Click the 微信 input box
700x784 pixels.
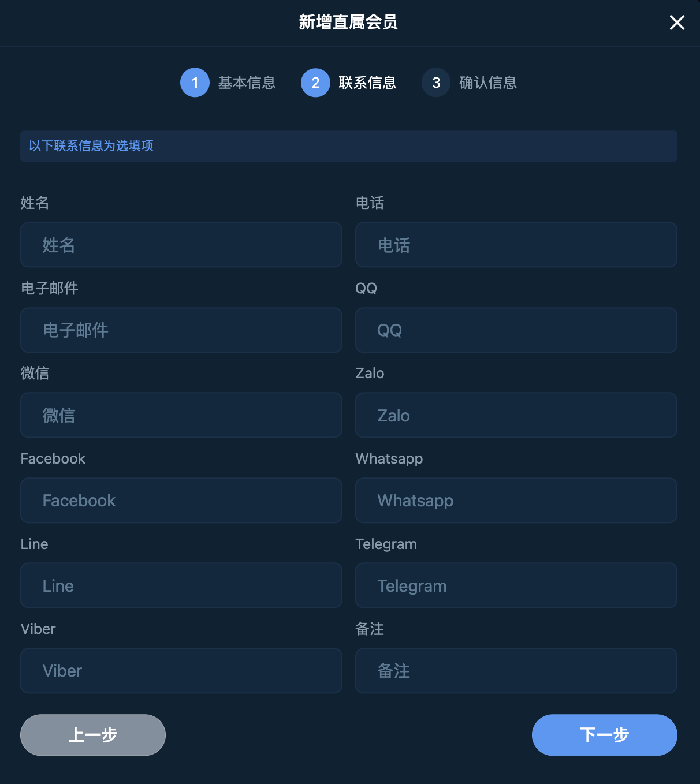(x=181, y=415)
